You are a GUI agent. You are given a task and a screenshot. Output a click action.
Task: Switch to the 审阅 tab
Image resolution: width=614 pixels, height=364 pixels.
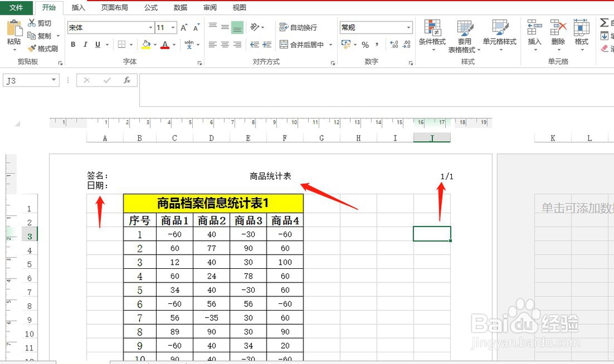pos(210,7)
